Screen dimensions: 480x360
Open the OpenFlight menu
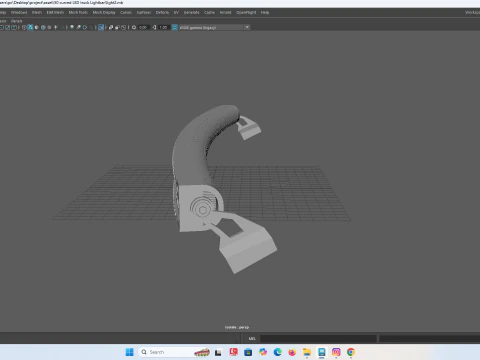pyautogui.click(x=246, y=12)
